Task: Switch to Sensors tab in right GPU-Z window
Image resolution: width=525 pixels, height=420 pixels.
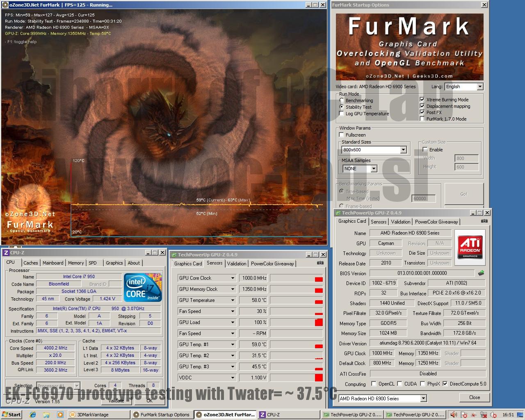Action: point(379,221)
